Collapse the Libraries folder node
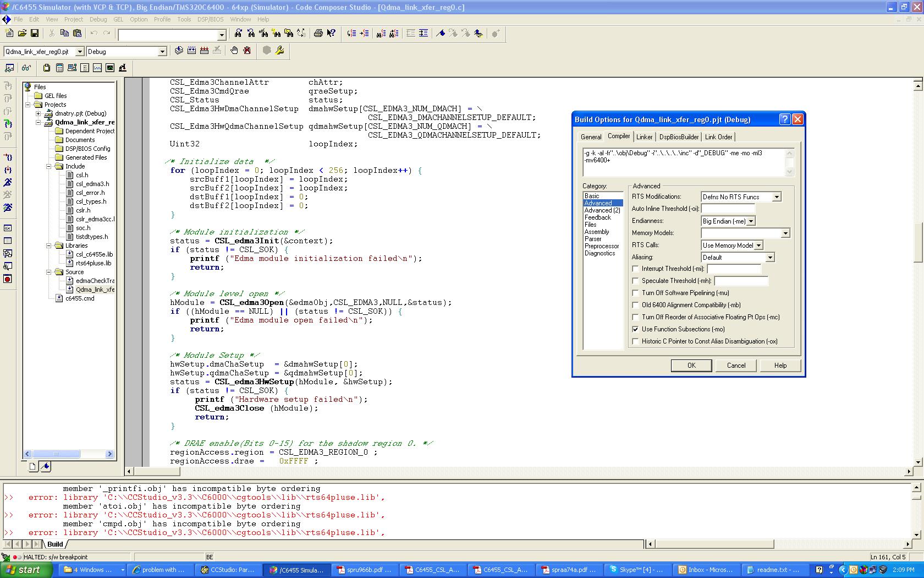The image size is (924, 578). point(48,246)
